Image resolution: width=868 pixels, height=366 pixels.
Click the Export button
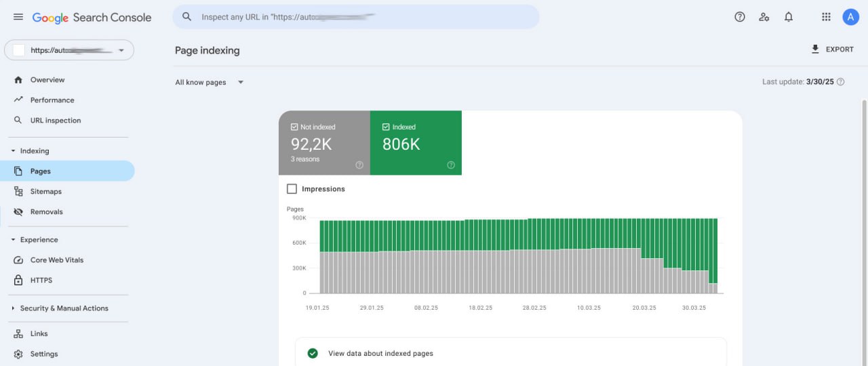832,49
